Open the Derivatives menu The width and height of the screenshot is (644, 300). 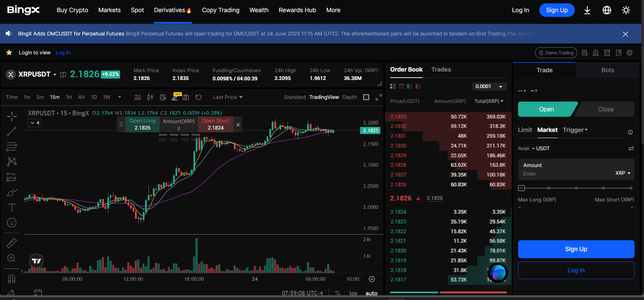[172, 10]
